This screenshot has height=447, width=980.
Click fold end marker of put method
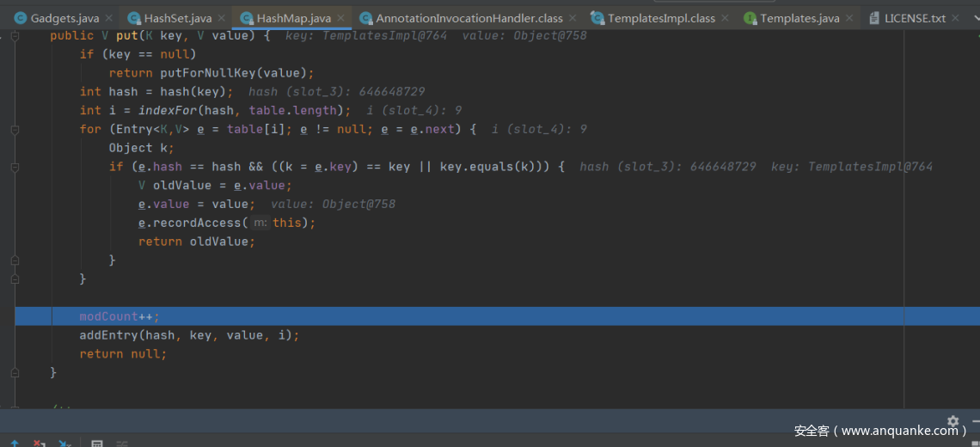click(15, 372)
